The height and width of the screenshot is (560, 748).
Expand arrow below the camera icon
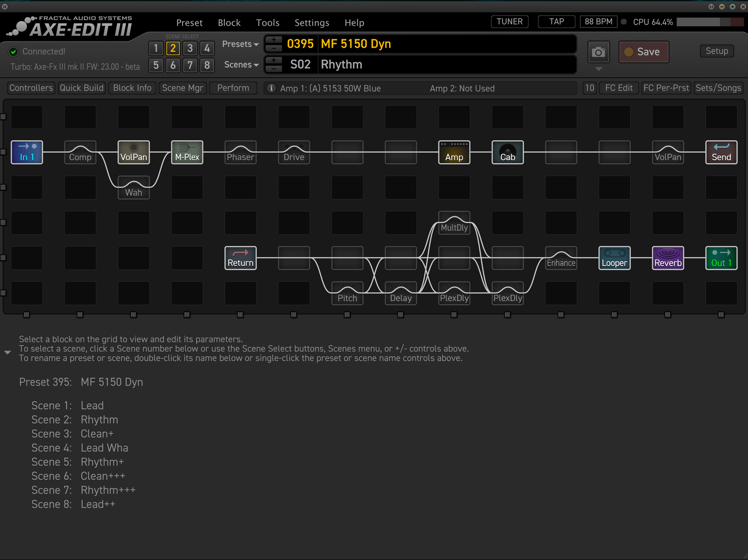pos(598,69)
